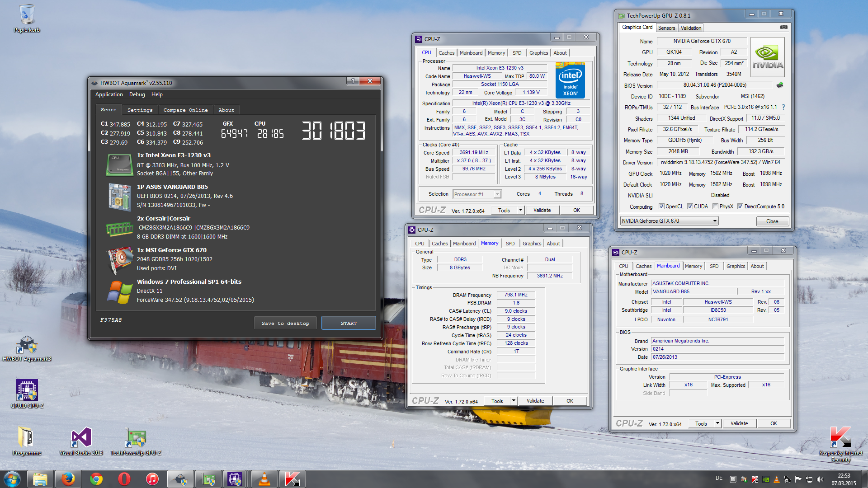868x488 pixels.
Task: Open Kaspersky from the taskbar
Action: [292, 479]
